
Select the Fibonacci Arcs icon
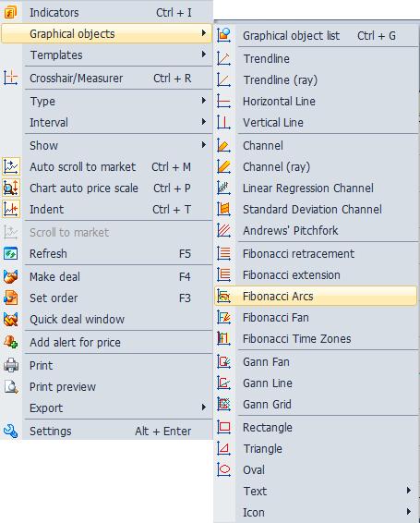(223, 297)
